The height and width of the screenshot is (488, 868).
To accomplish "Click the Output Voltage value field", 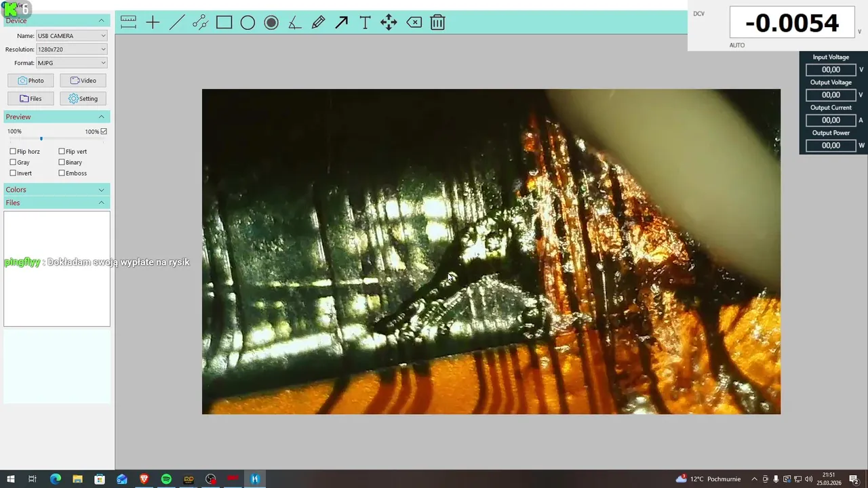I will point(831,95).
